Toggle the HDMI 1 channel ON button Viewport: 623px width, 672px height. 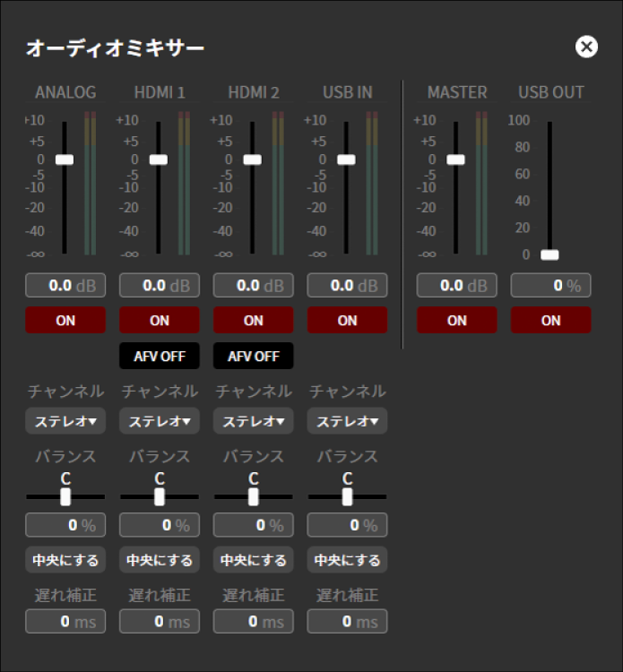tap(159, 320)
